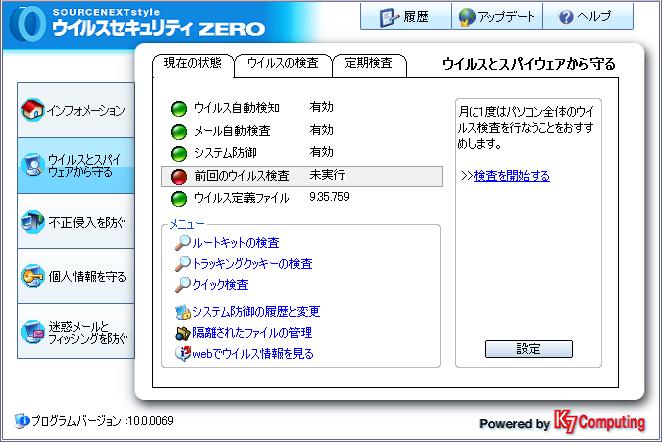Click the history notepad icon

tap(389, 17)
